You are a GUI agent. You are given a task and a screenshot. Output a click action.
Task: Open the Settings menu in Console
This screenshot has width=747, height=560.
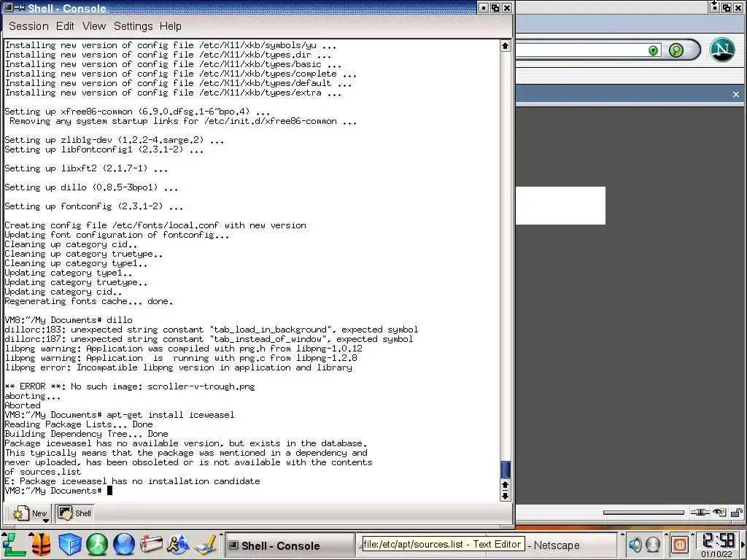tap(133, 26)
